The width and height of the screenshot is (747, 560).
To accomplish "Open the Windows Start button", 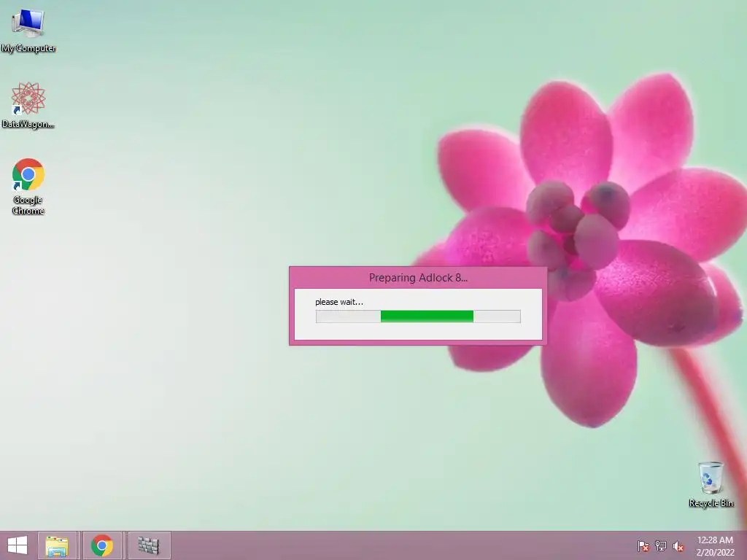I will 18,545.
